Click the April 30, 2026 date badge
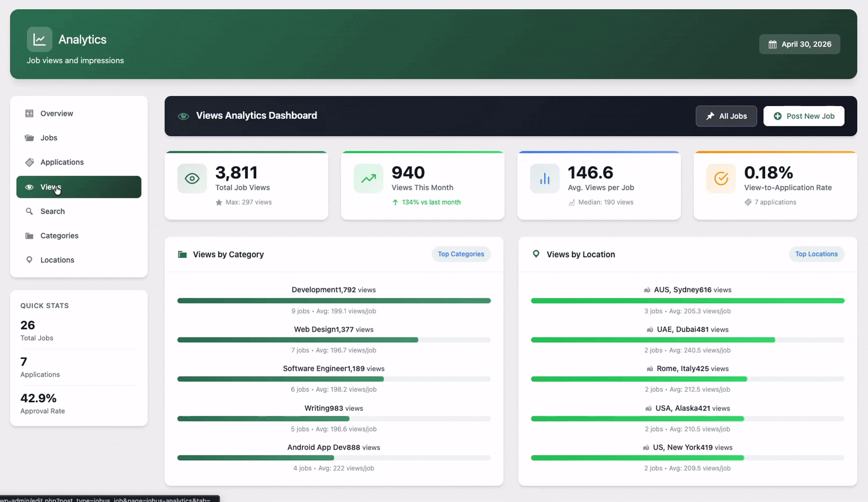 click(799, 44)
